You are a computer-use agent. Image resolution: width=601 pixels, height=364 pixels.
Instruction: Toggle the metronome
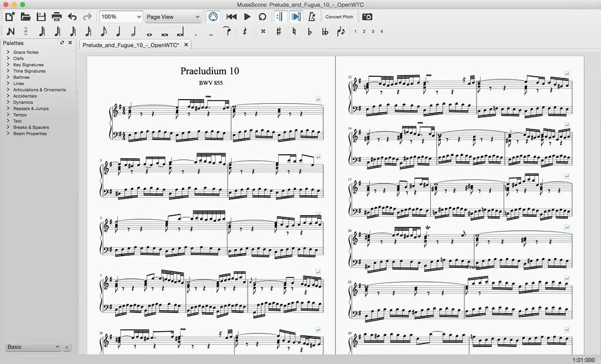tap(312, 16)
